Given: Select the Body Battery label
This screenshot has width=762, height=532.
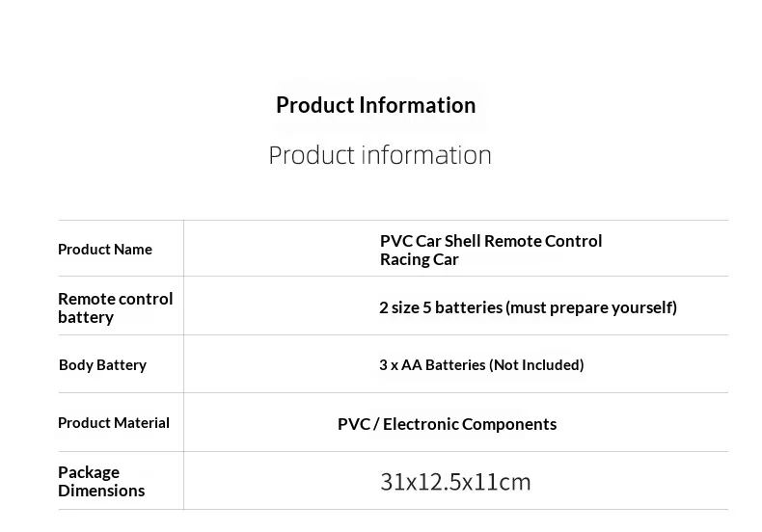Looking at the screenshot, I should [102, 364].
